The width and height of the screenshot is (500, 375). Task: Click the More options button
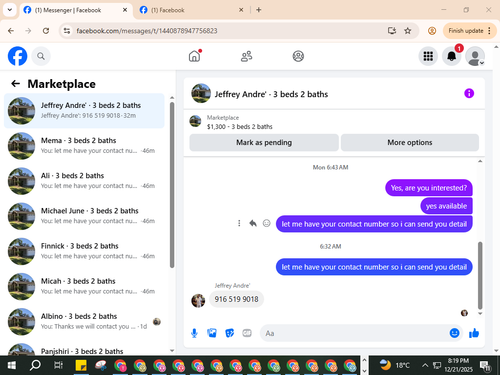(x=410, y=143)
